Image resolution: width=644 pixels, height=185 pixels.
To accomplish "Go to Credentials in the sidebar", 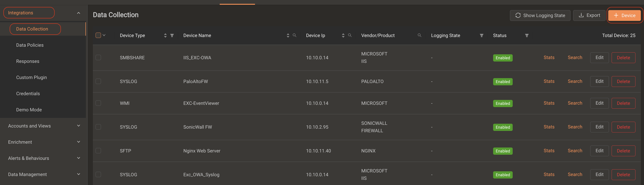I will point(28,94).
